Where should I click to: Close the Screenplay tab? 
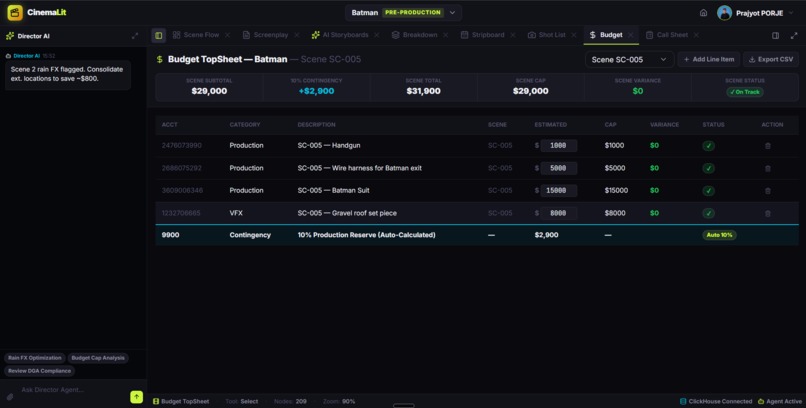[297, 35]
